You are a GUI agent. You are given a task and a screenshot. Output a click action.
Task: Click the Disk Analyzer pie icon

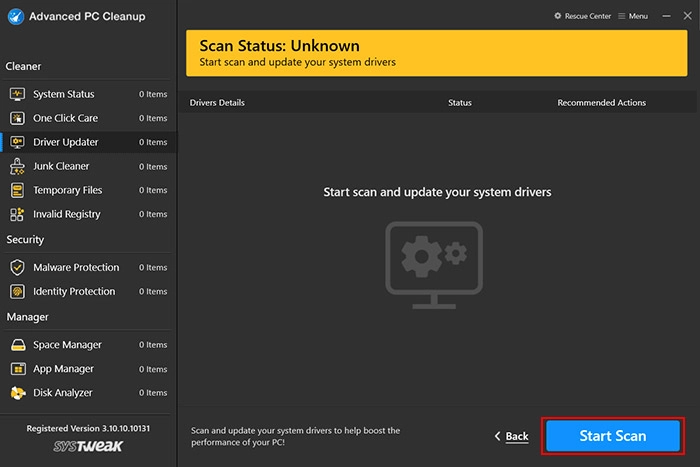click(18, 393)
